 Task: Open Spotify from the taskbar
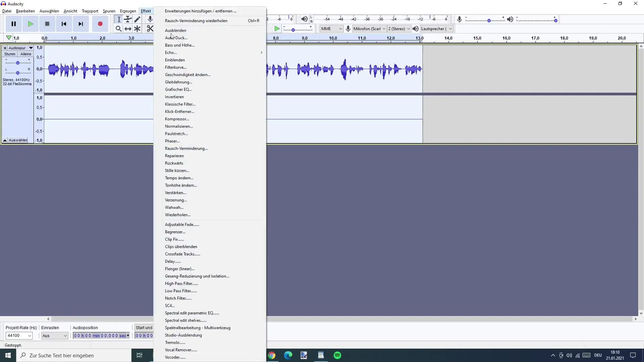[x=337, y=355]
